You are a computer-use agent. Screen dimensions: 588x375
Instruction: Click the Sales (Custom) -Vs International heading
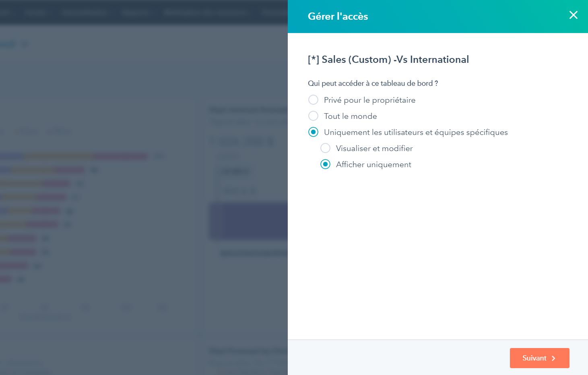pos(388,60)
